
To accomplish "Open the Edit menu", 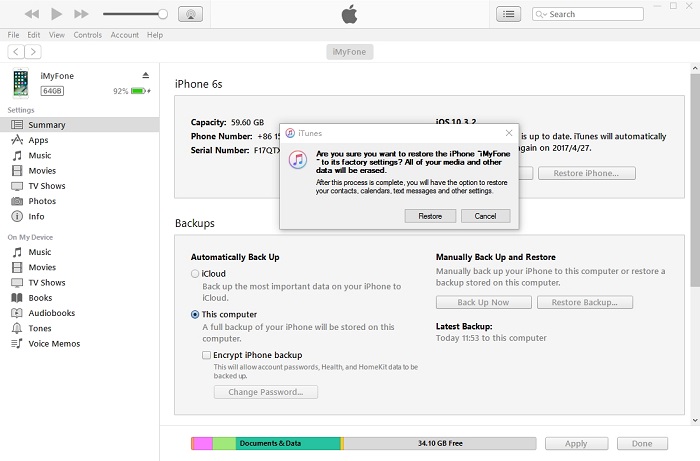I will click(x=33, y=35).
